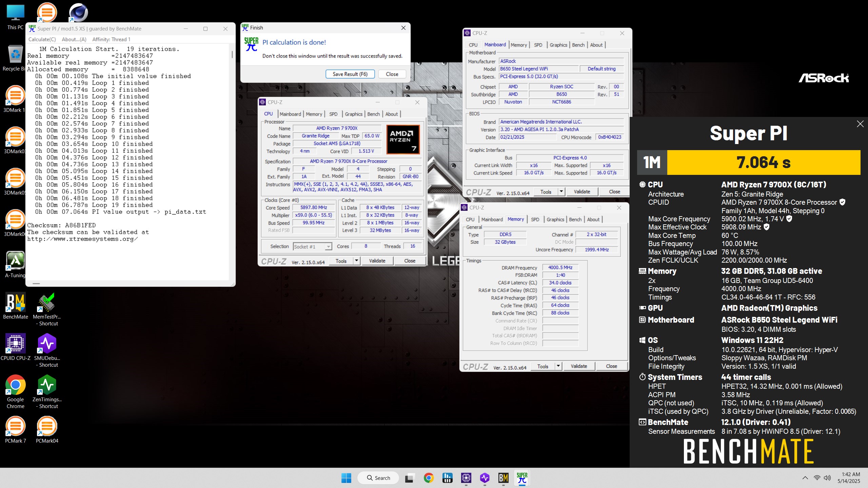Open Chrome from the taskbar
The height and width of the screenshot is (488, 868).
(429, 478)
